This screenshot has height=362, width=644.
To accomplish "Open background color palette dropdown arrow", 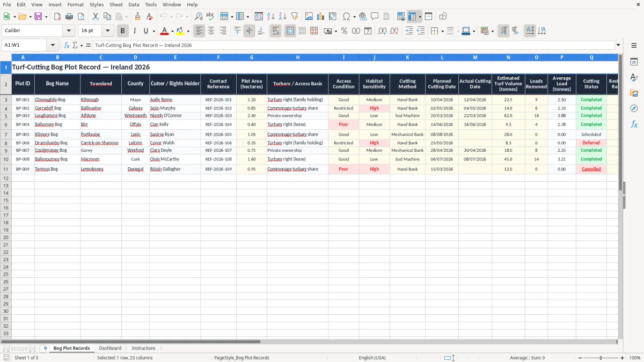I will click(188, 31).
